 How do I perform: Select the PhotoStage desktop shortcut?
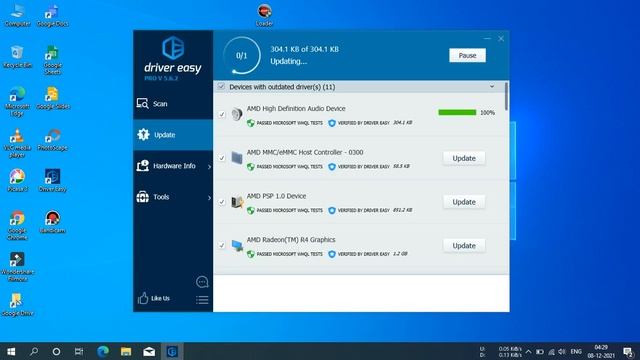click(x=53, y=140)
